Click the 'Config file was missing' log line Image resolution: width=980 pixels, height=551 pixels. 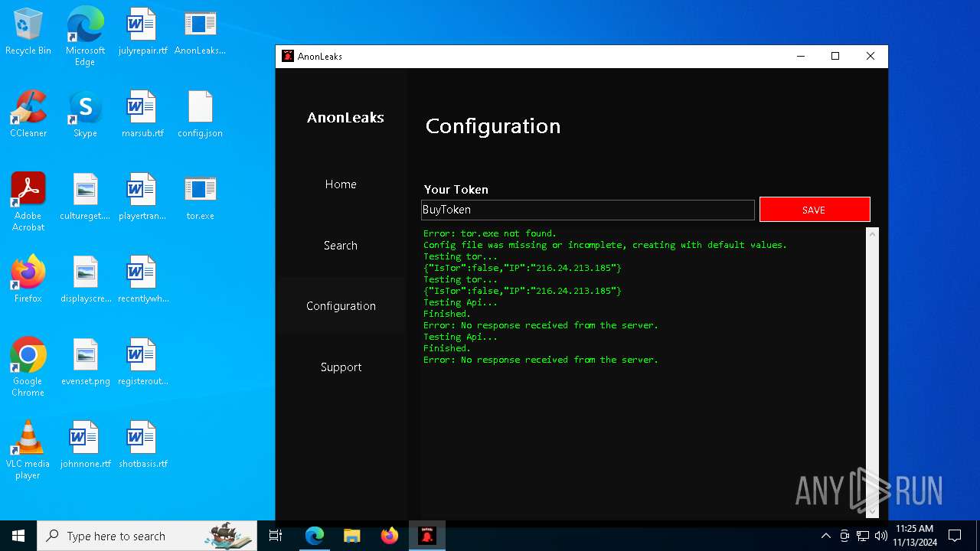click(x=605, y=245)
